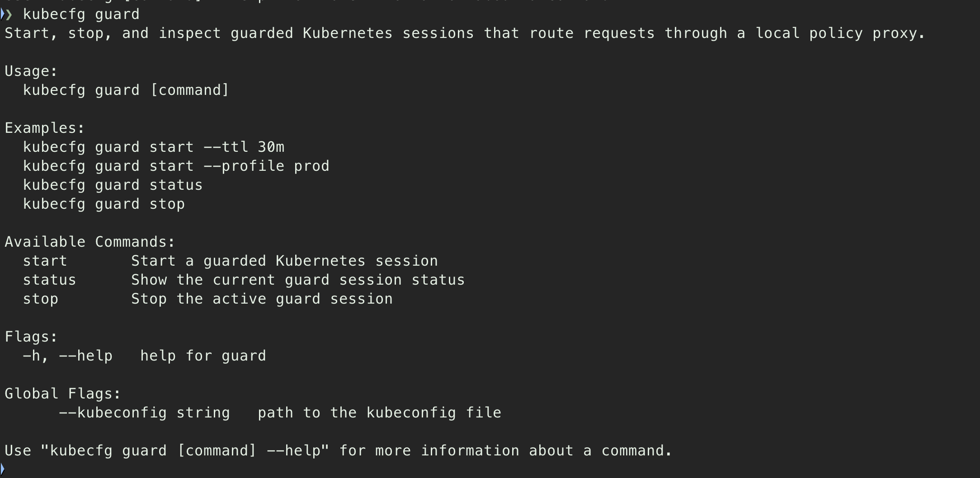Click the 'start' command name
Screen dimensions: 980x478
click(x=45, y=261)
